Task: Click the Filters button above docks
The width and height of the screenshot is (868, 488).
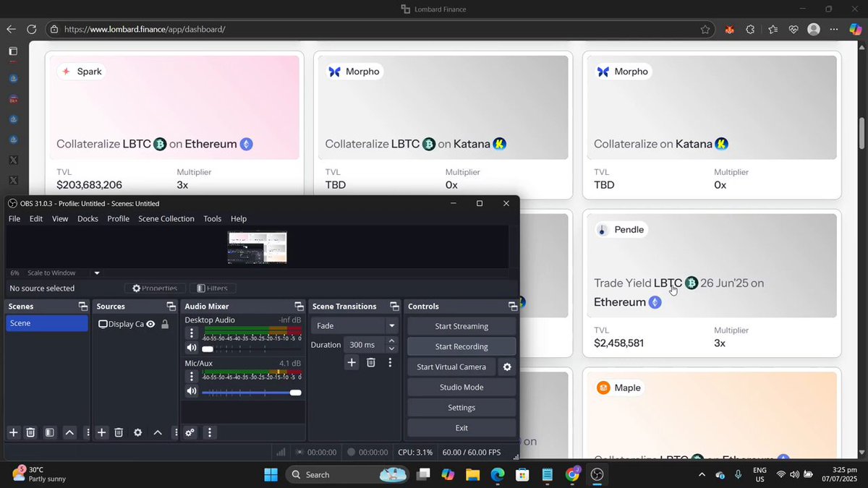Action: pos(213,288)
